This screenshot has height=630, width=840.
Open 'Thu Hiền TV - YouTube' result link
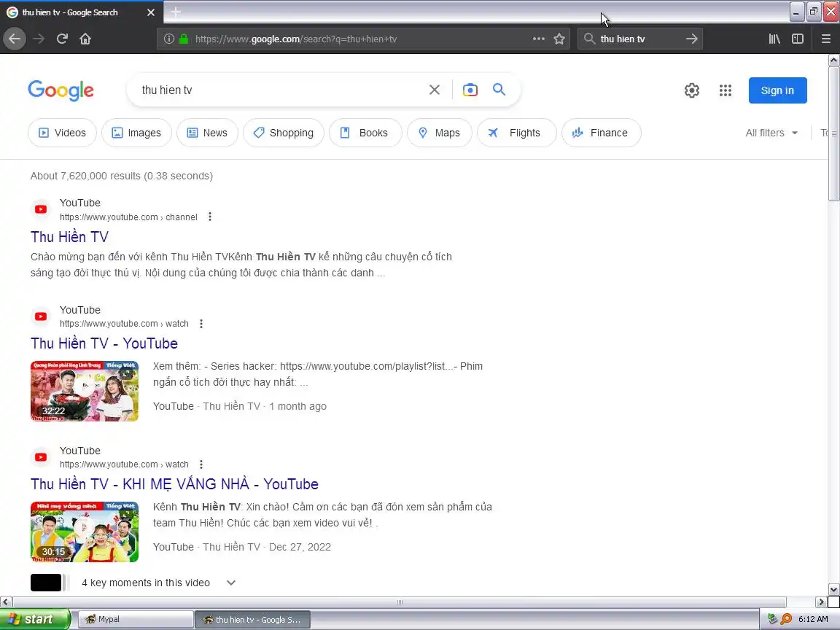coord(104,343)
